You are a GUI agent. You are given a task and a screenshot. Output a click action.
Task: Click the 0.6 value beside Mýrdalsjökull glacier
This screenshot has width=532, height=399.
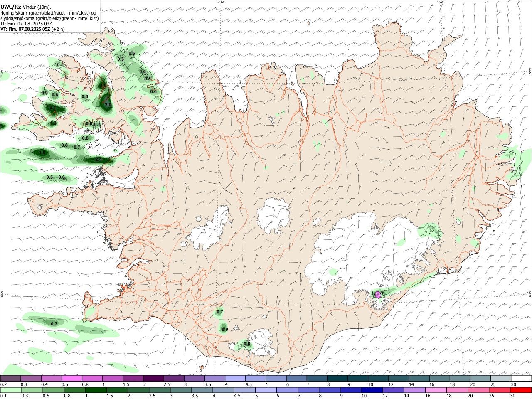click(247, 344)
